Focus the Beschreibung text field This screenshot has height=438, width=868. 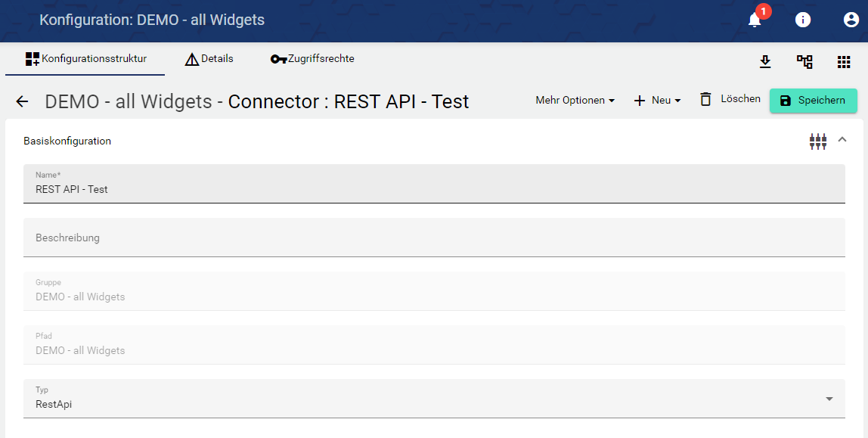click(x=434, y=238)
